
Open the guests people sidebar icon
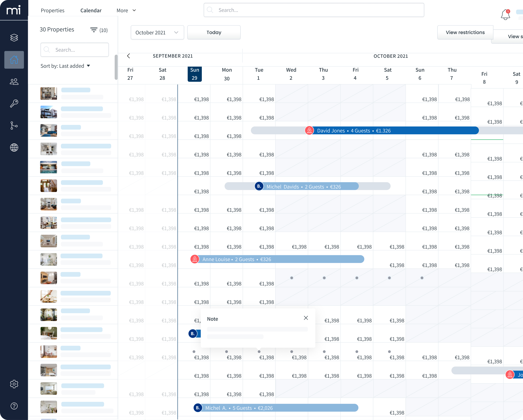coord(14,82)
